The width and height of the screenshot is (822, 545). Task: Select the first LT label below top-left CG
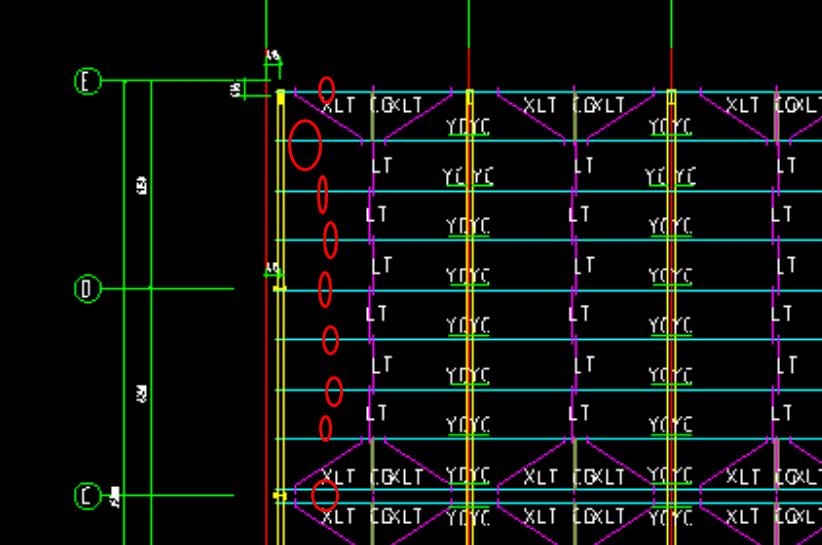(382, 166)
